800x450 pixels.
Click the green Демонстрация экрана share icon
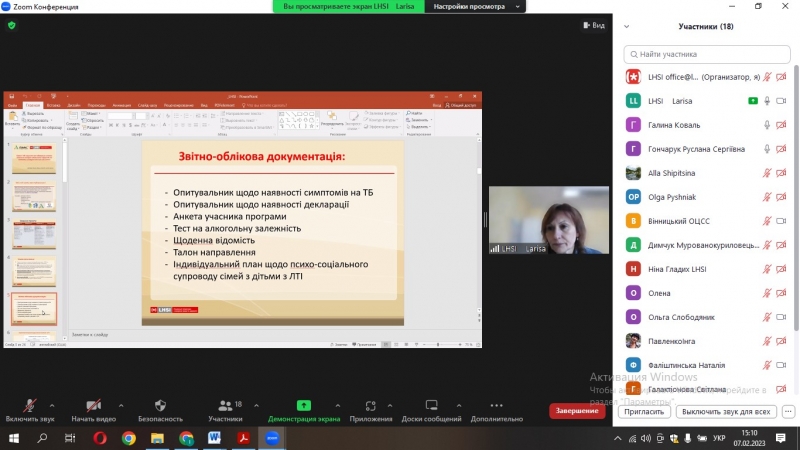coord(303,405)
